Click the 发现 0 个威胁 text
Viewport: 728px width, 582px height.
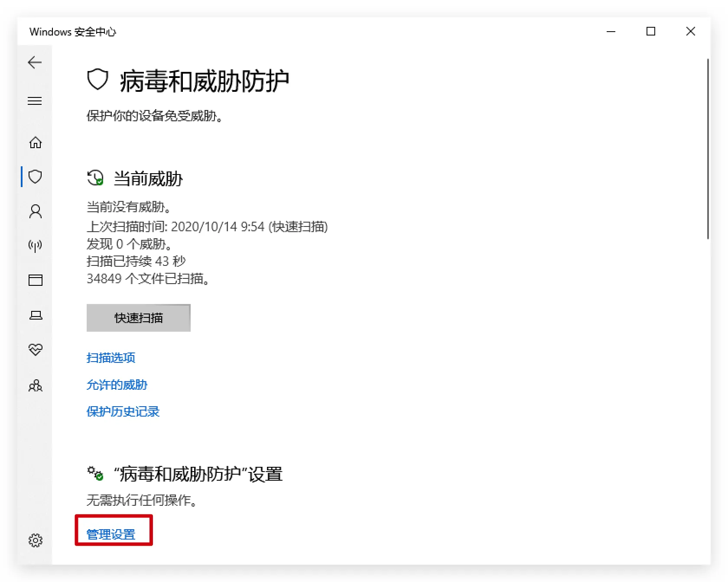[x=130, y=244]
